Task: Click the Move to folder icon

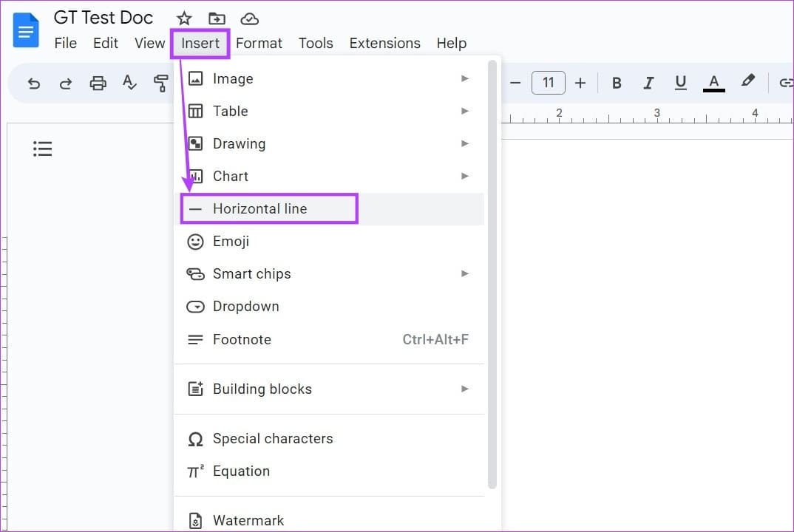Action: [217, 18]
